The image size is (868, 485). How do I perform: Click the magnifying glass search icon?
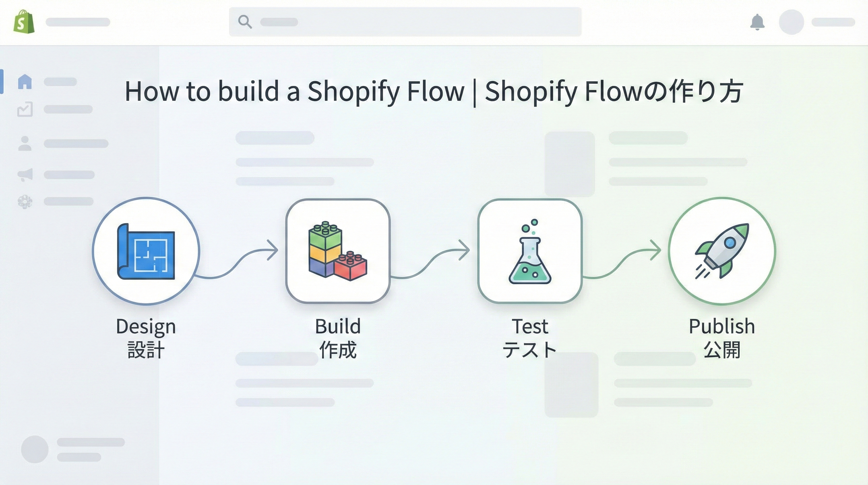tap(245, 22)
